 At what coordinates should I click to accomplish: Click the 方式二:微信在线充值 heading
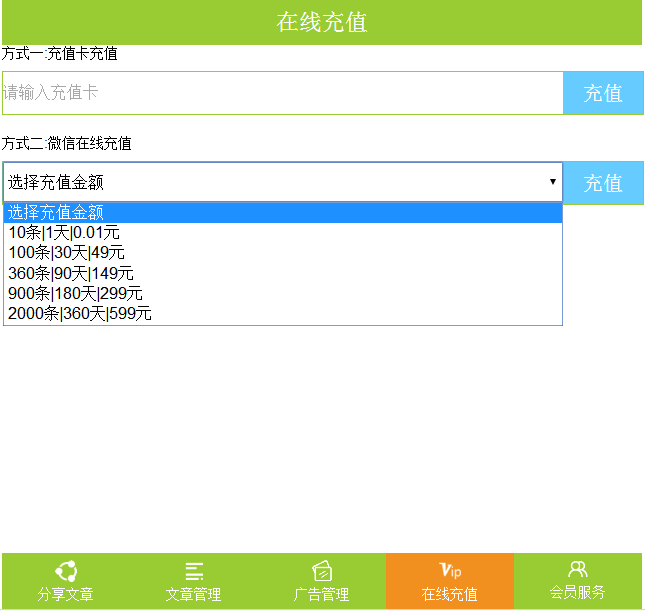tap(66, 144)
